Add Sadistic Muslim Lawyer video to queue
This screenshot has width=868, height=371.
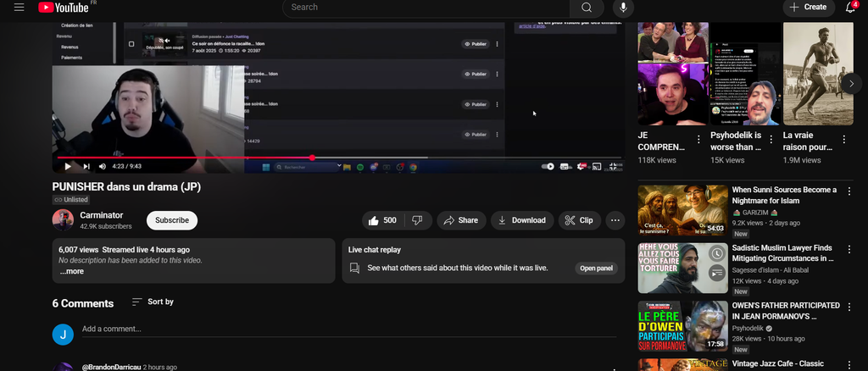click(x=717, y=273)
